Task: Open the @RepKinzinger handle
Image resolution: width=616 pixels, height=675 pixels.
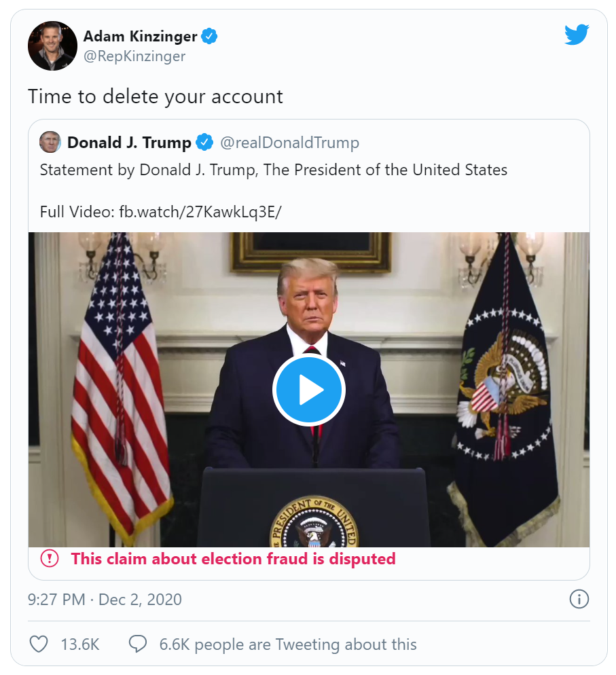Action: pos(134,56)
